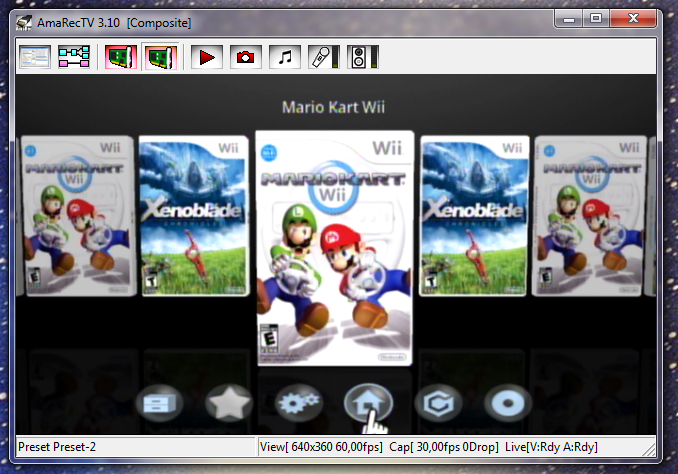Open the filter graph connection icon
The width and height of the screenshot is (678, 474).
[x=74, y=57]
